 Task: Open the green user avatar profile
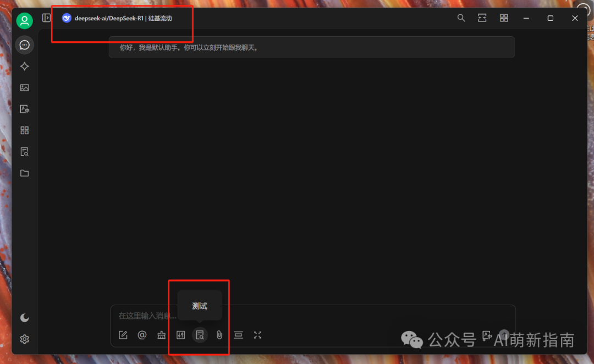click(25, 21)
